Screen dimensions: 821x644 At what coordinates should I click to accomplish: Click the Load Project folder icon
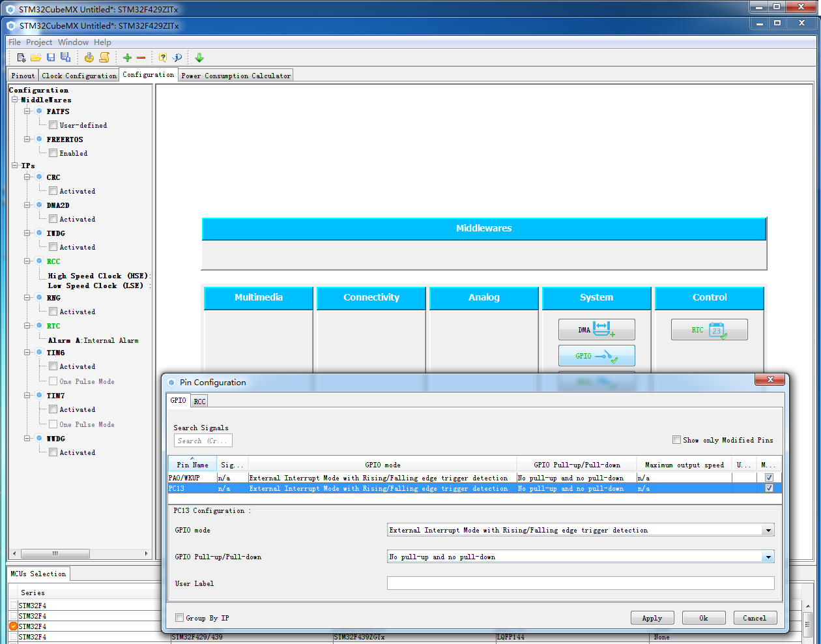click(x=36, y=57)
